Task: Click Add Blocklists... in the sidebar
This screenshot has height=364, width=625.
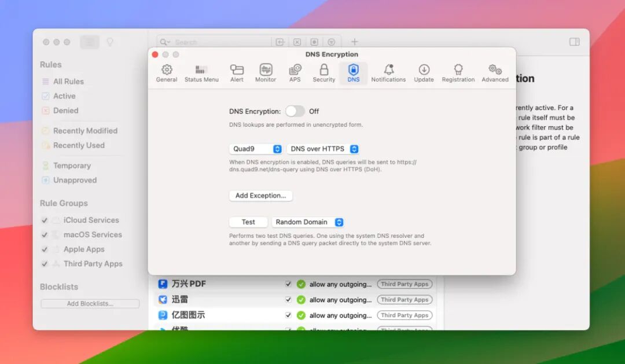Action: click(90, 303)
